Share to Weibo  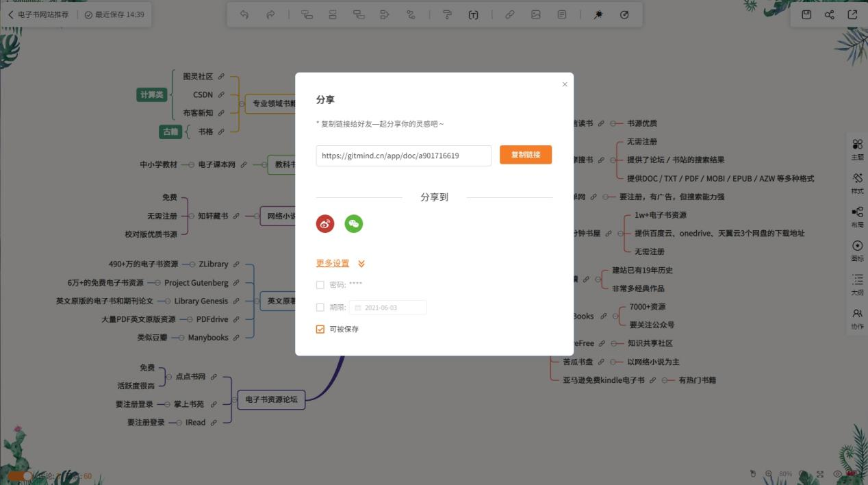coord(324,223)
